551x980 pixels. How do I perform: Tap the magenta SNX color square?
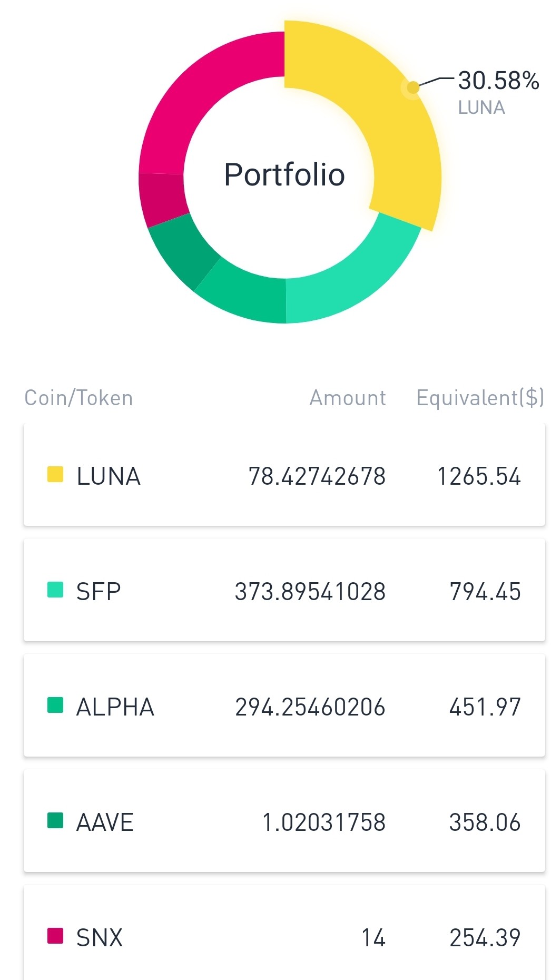[55, 936]
